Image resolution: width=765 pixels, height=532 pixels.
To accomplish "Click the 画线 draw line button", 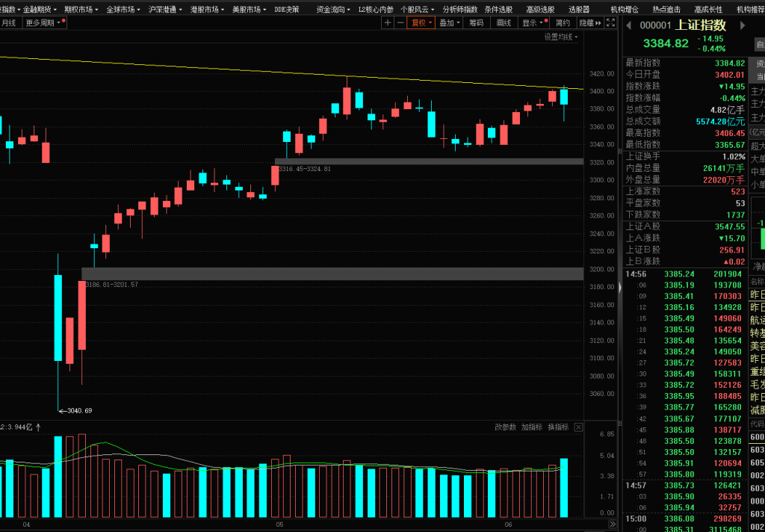I will pyautogui.click(x=504, y=22).
